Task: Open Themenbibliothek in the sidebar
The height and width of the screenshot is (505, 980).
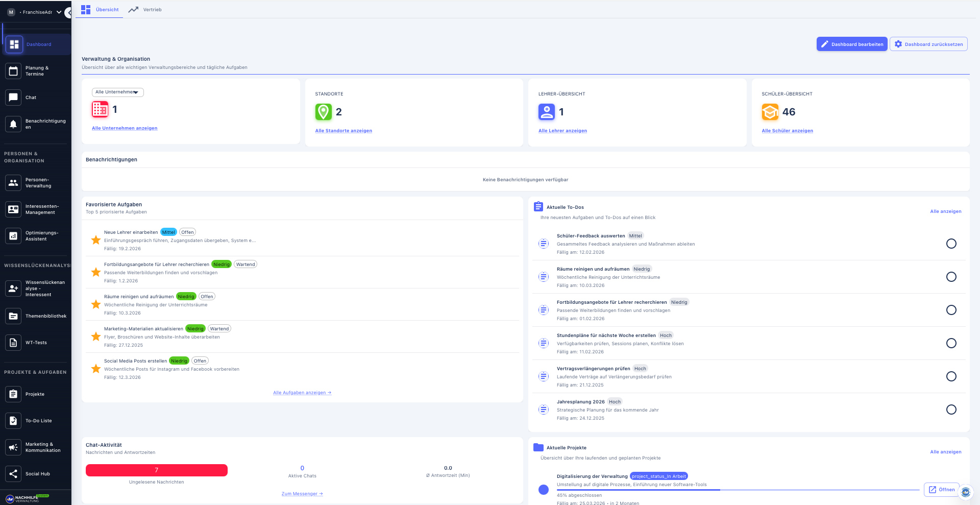Action: (x=13, y=316)
